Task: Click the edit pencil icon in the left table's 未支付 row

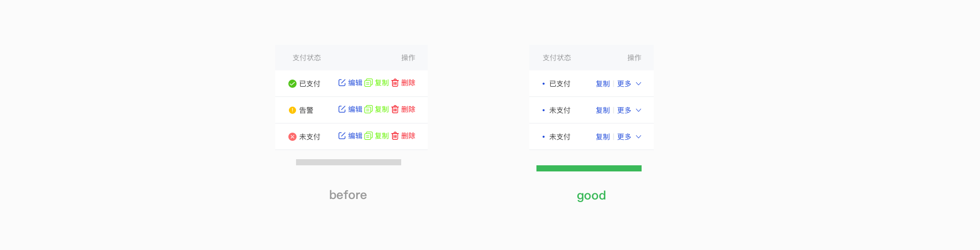Action: point(342,136)
